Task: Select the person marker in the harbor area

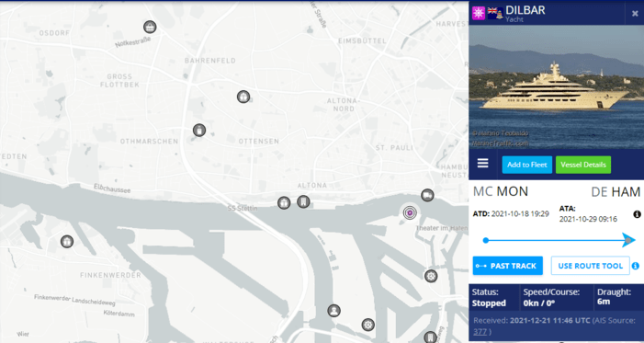Action: pyautogui.click(x=333, y=311)
